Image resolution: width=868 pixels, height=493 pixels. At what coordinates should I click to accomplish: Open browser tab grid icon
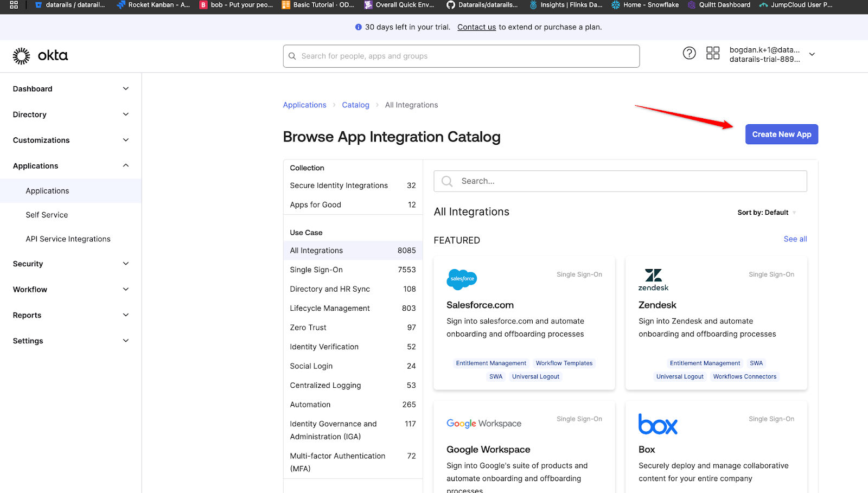(14, 5)
